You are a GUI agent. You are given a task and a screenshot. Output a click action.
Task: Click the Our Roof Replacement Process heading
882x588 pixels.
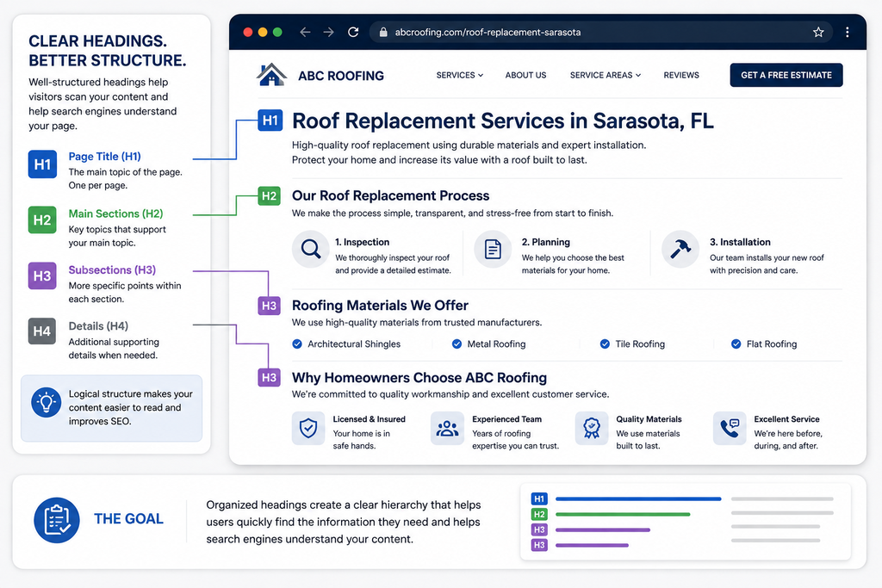click(x=390, y=195)
